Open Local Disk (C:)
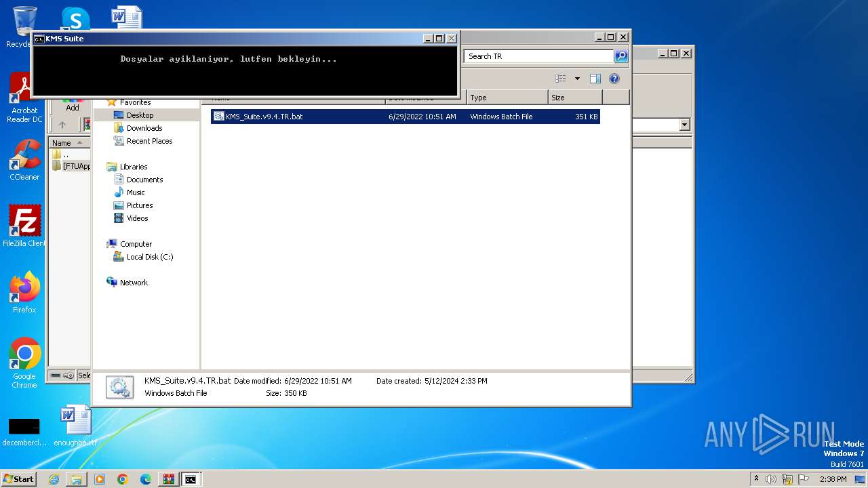Viewport: 868px width, 488px height. [150, 257]
